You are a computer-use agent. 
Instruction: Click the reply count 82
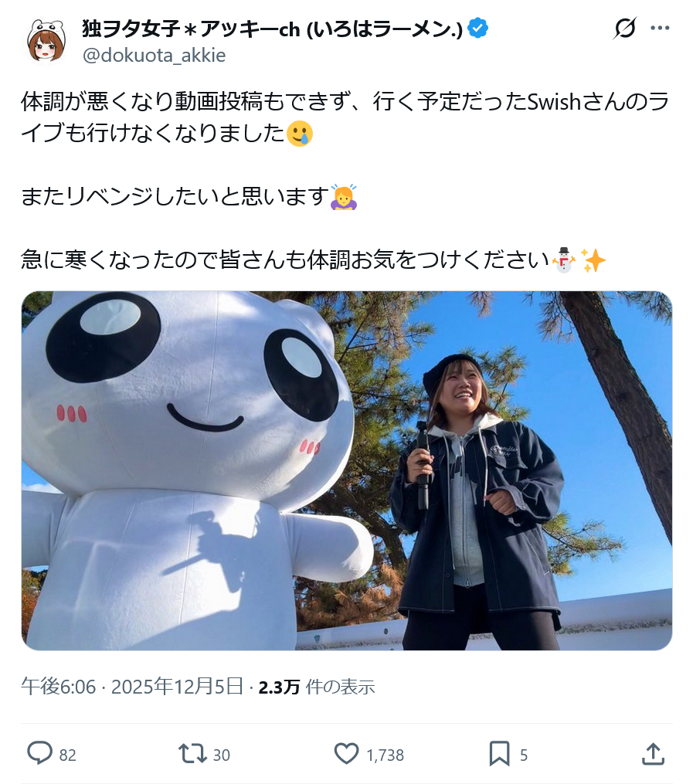coord(67,755)
